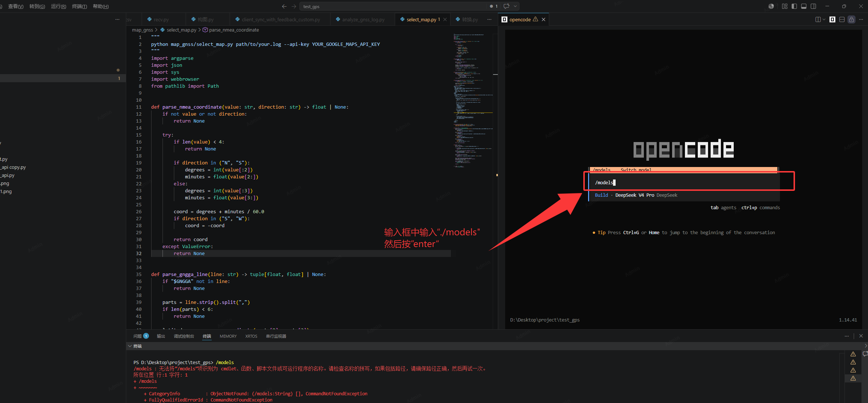Open the split editor dropdown chevron
Viewport: 868px width, 403px height.
(x=824, y=19)
